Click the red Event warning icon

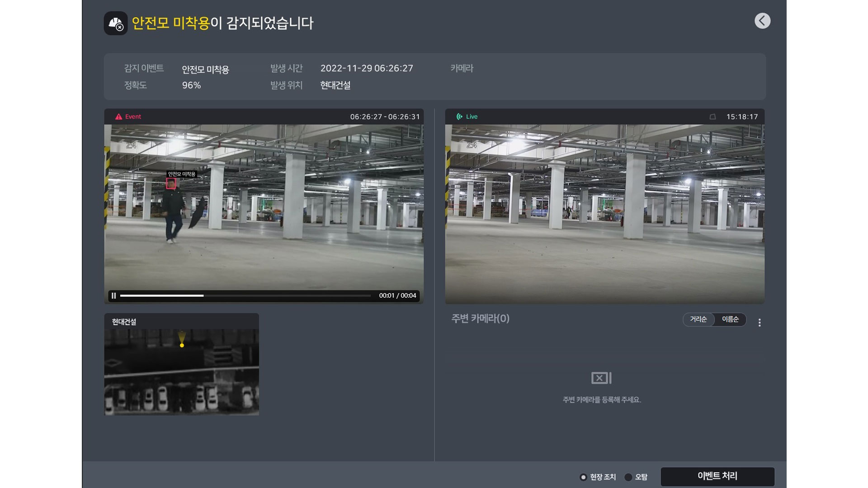118,117
